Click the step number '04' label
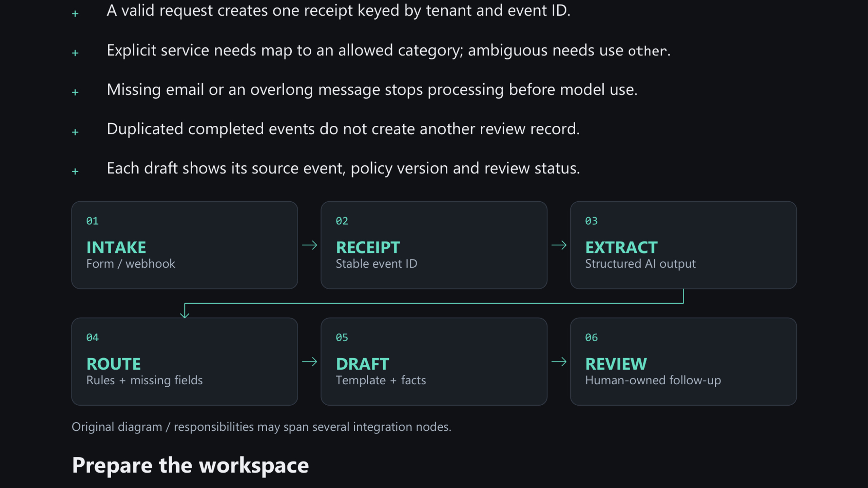868x488 pixels. [x=92, y=338]
